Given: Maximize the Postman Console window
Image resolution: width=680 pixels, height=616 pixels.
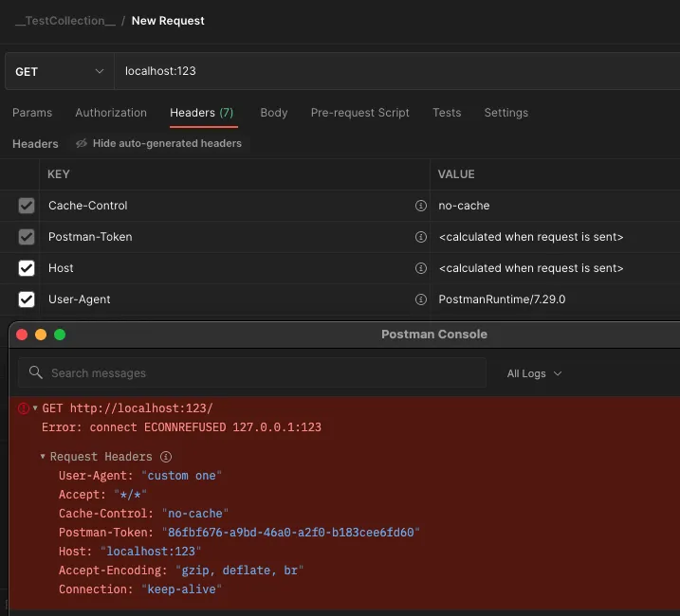Looking at the screenshot, I should 60,335.
